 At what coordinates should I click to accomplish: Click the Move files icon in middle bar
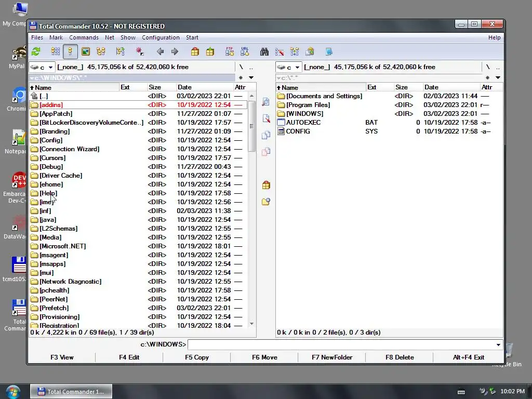click(x=266, y=151)
